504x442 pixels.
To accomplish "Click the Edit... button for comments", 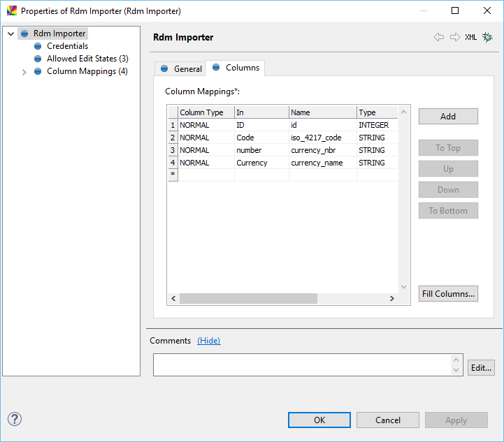I will point(481,367).
